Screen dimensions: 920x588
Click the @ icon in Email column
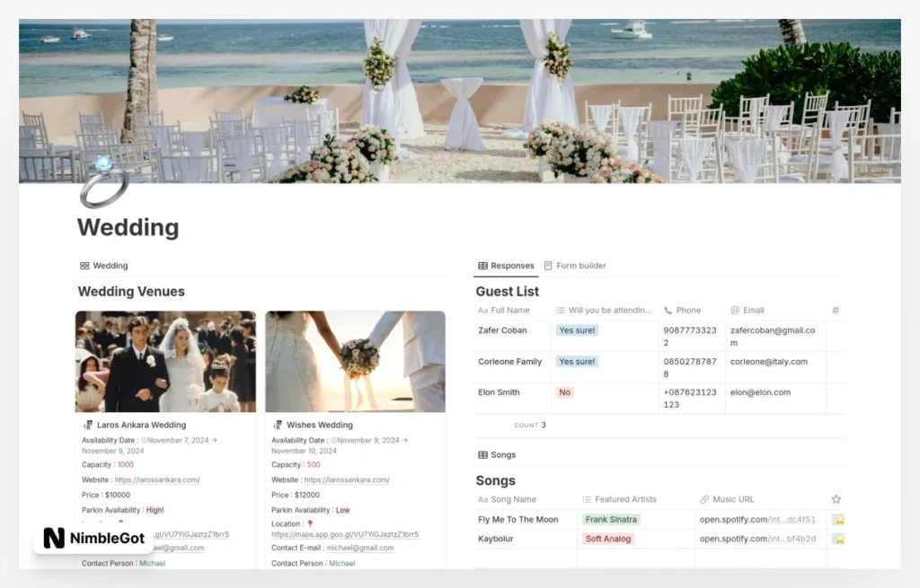[x=735, y=310]
